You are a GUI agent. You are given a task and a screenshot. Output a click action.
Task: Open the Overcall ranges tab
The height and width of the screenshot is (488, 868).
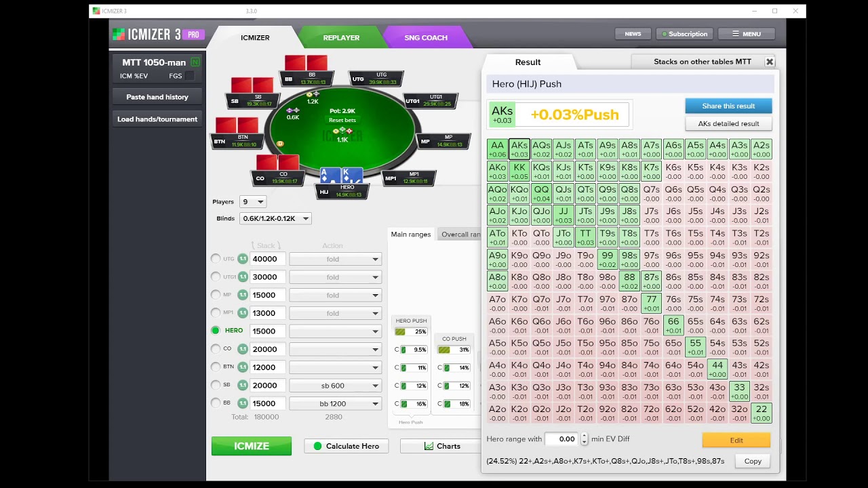coord(460,235)
